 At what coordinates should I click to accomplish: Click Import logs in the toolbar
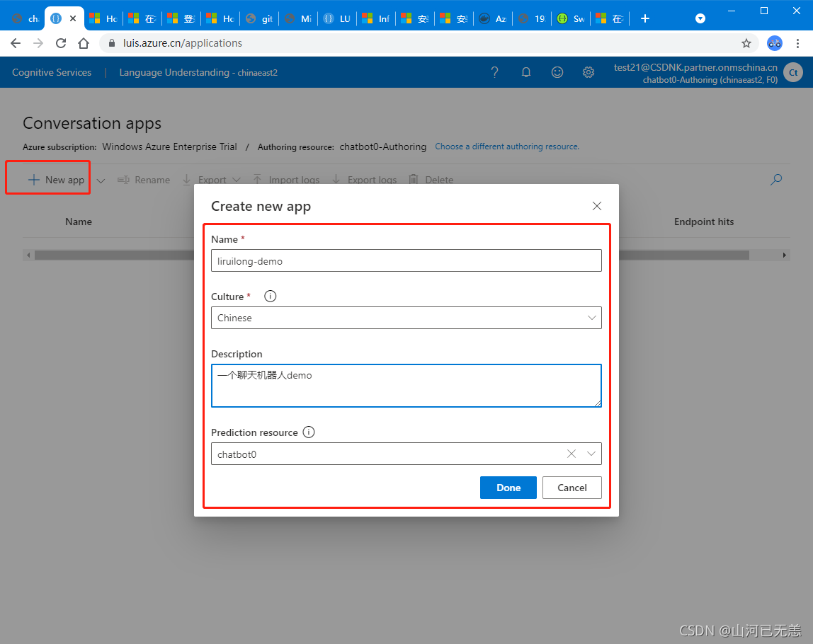tap(286, 180)
